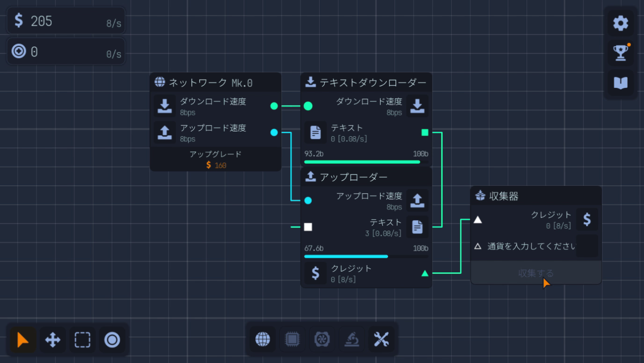Click the $205 currency display
The width and height of the screenshot is (644, 363).
pyautogui.click(x=66, y=21)
